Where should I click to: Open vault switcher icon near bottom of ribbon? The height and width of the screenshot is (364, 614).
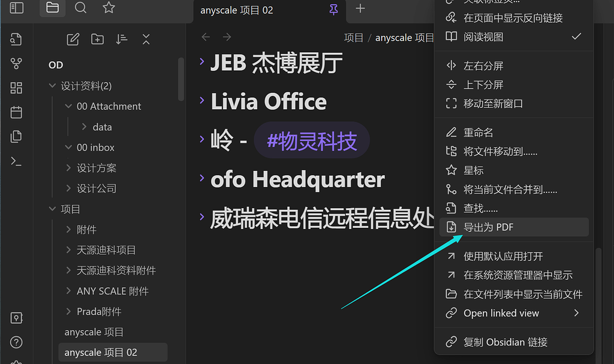point(16,318)
